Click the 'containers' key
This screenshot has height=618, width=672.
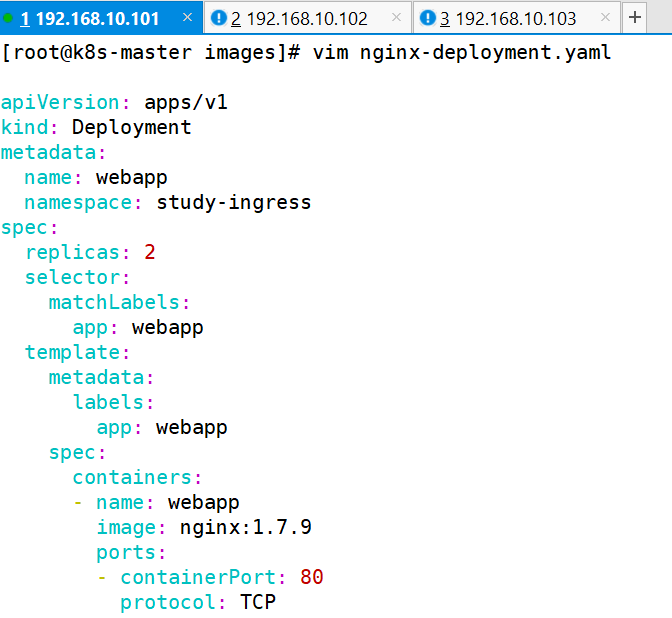pos(132,478)
